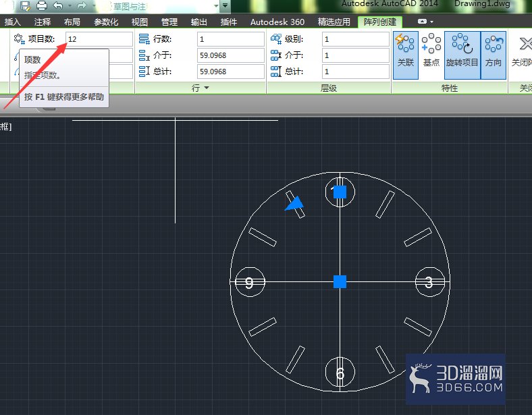Open the 插件 ribbon tab

click(x=229, y=22)
